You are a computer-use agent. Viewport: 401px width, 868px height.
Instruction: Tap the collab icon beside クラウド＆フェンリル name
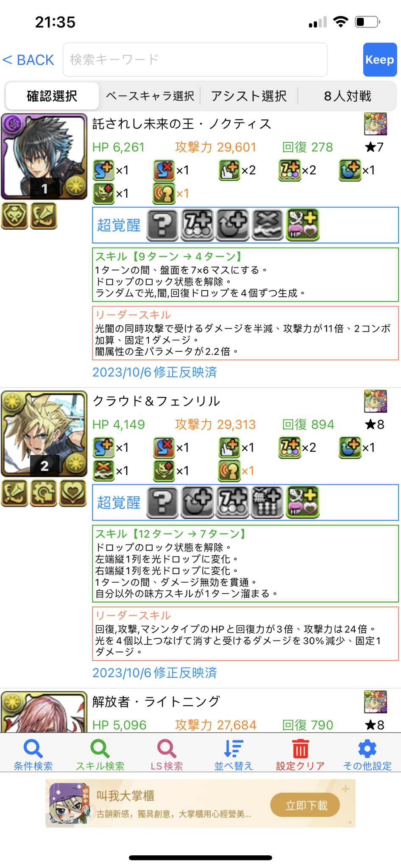376,401
